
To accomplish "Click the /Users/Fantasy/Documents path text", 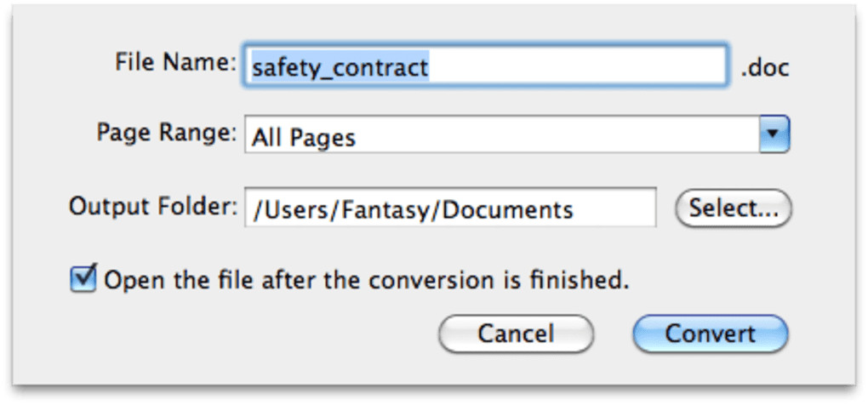I will click(412, 210).
